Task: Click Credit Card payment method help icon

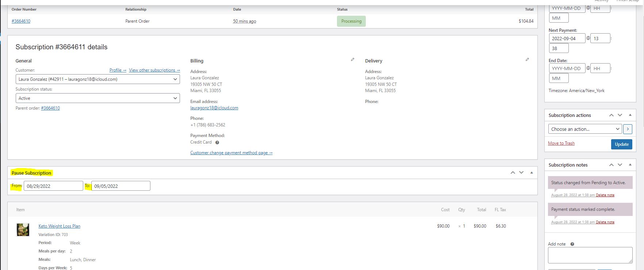Action: 217,142
